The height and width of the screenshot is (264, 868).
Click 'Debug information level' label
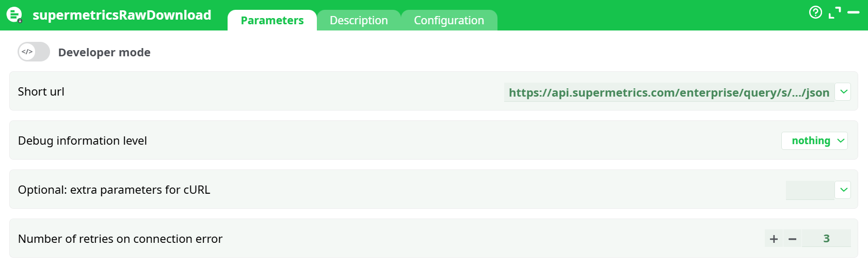pos(83,141)
